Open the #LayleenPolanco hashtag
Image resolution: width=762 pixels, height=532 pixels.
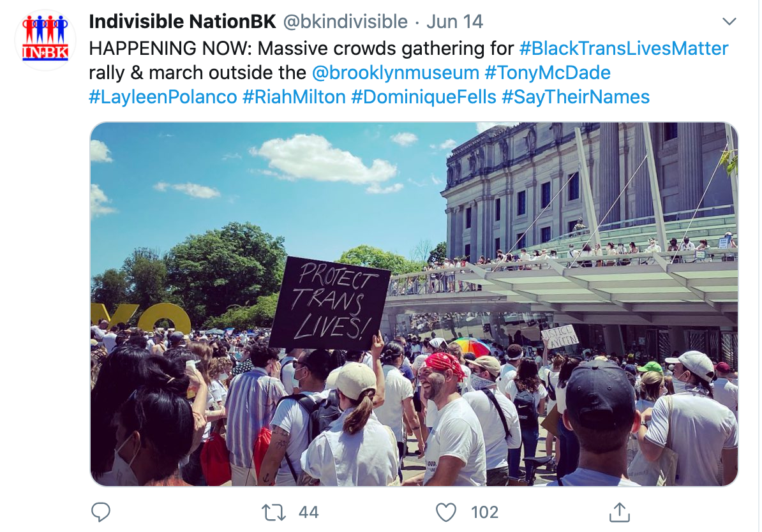tap(163, 97)
